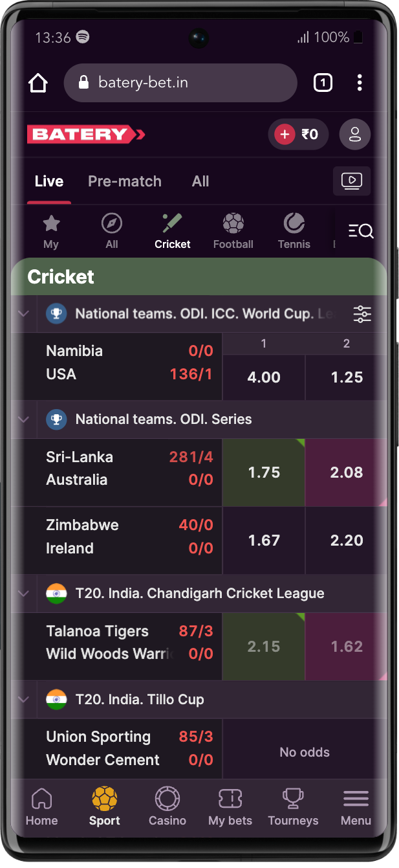
Task: Open the search icon in sports bar
Action: click(361, 230)
